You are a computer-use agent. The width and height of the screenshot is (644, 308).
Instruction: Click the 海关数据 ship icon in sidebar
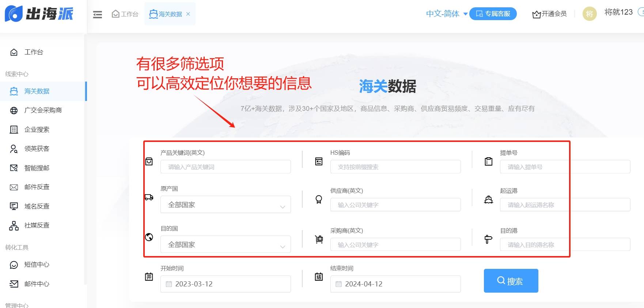[x=14, y=91]
